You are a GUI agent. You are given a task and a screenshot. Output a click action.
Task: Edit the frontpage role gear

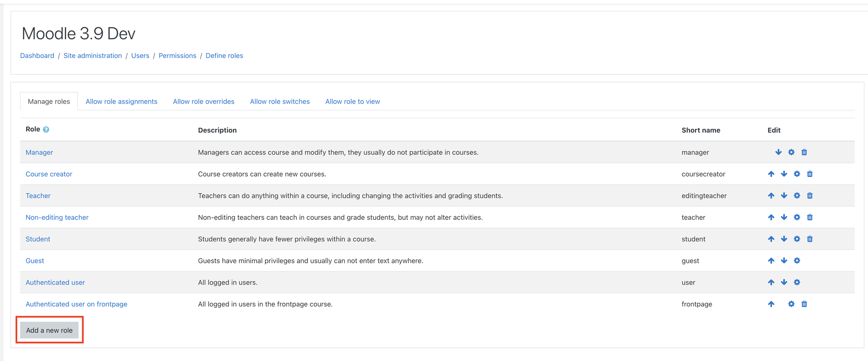point(791,304)
